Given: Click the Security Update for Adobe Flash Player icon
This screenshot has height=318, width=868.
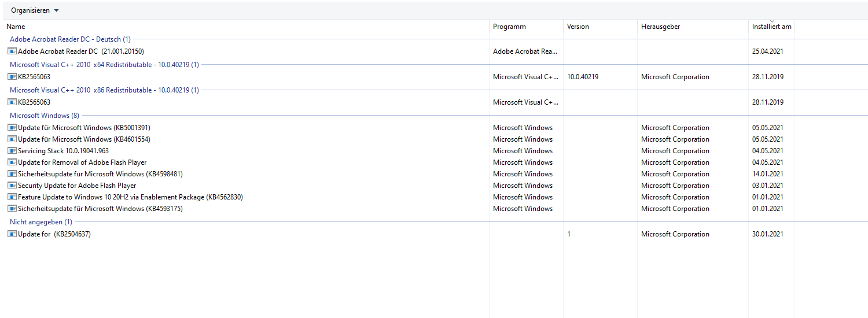Looking at the screenshot, I should coord(12,186).
